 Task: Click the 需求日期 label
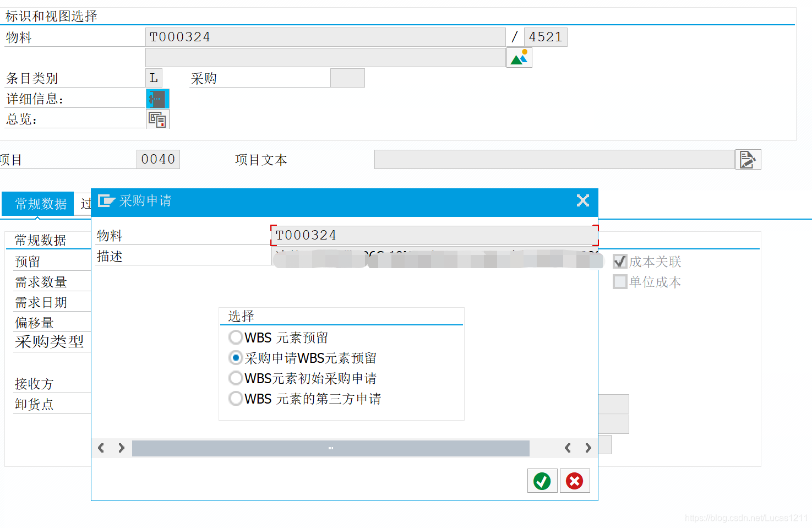41,302
